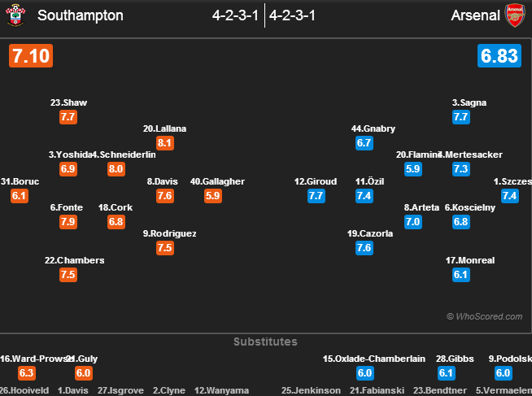Select substitute Oxlade-Chamberlain's 6.0 rating
The width and height of the screenshot is (532, 396).
pyautogui.click(x=364, y=373)
